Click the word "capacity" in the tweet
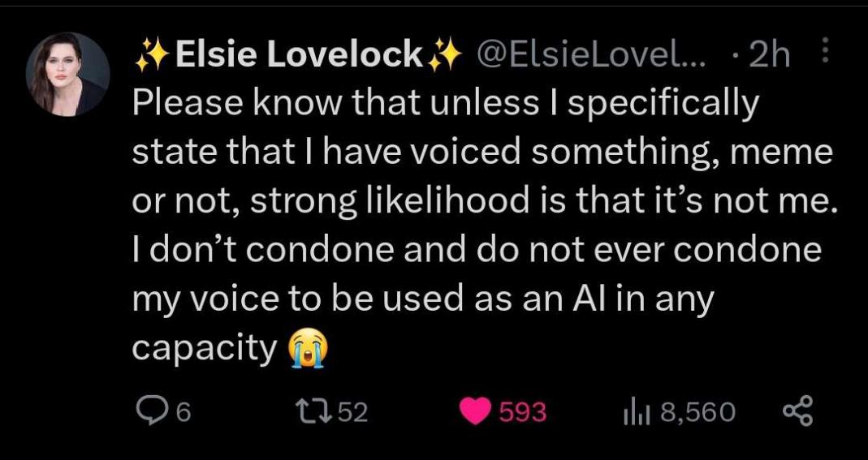Viewport: 868px width, 460px height. pos(205,349)
